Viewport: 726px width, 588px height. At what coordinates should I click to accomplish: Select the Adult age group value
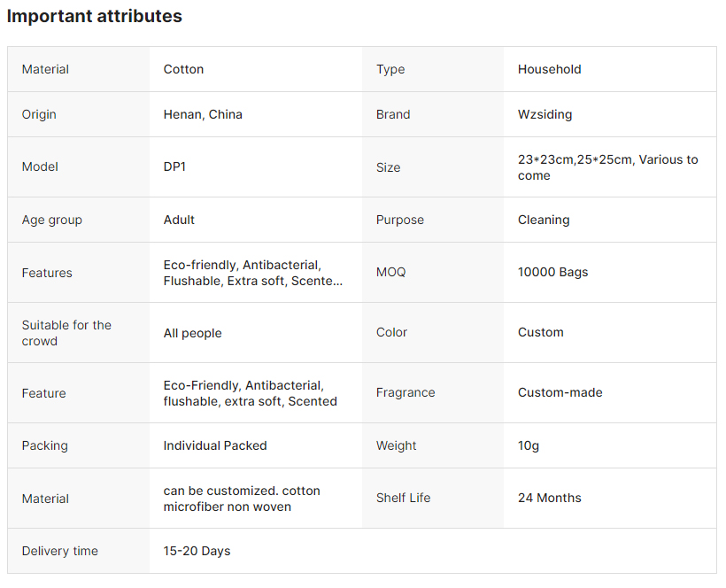tap(179, 220)
